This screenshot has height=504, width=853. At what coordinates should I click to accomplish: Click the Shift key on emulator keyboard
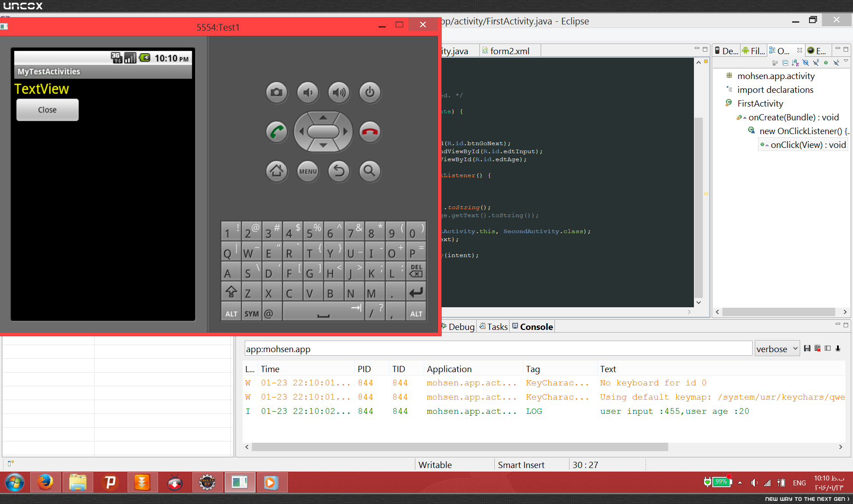click(x=231, y=292)
